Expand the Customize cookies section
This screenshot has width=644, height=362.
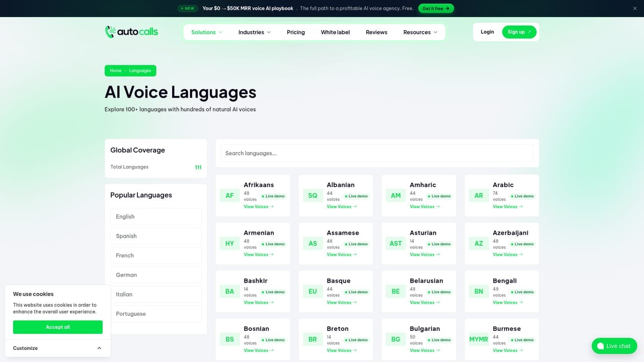coord(58,348)
